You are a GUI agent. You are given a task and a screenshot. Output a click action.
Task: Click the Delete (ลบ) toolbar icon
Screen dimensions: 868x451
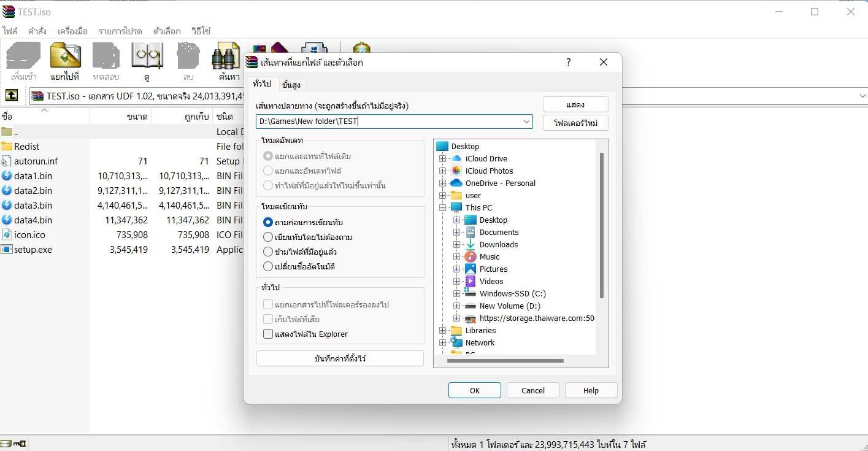[188, 56]
